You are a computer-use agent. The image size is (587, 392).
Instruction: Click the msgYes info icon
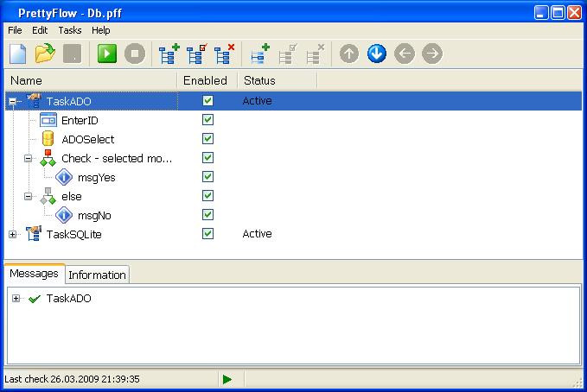[64, 177]
